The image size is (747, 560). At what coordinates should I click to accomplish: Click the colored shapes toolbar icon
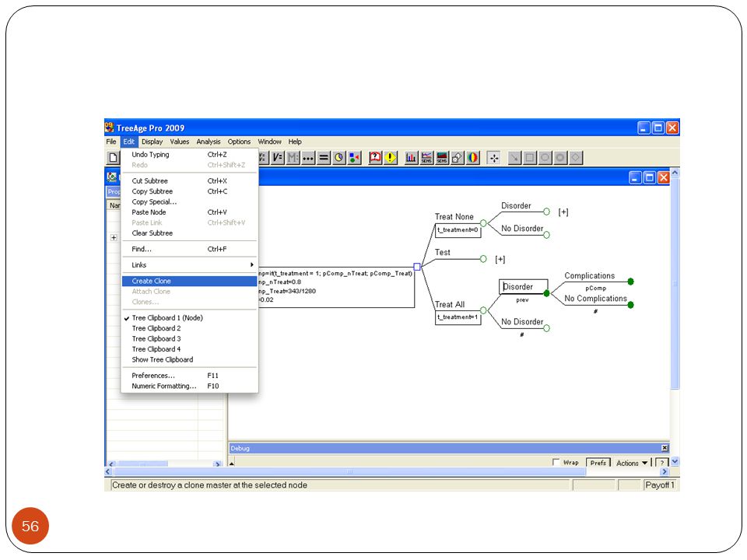pyautogui.click(x=355, y=158)
